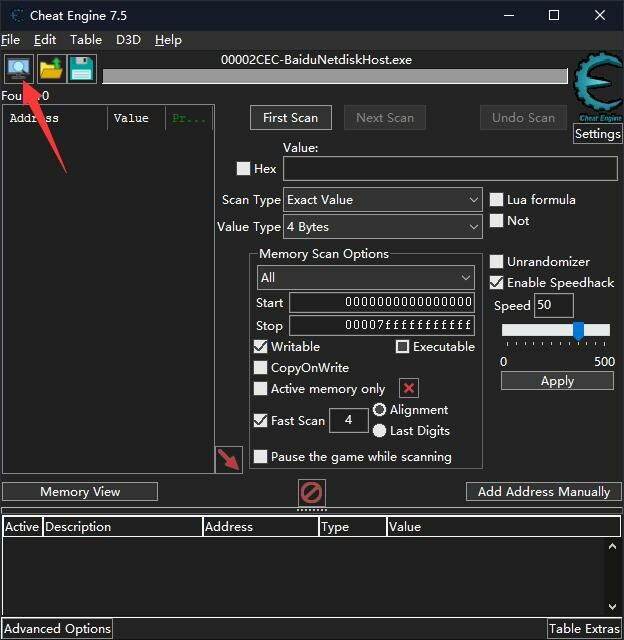This screenshot has width=624, height=640.
Task: Expand the Scan Type dropdown
Action: [383, 200]
